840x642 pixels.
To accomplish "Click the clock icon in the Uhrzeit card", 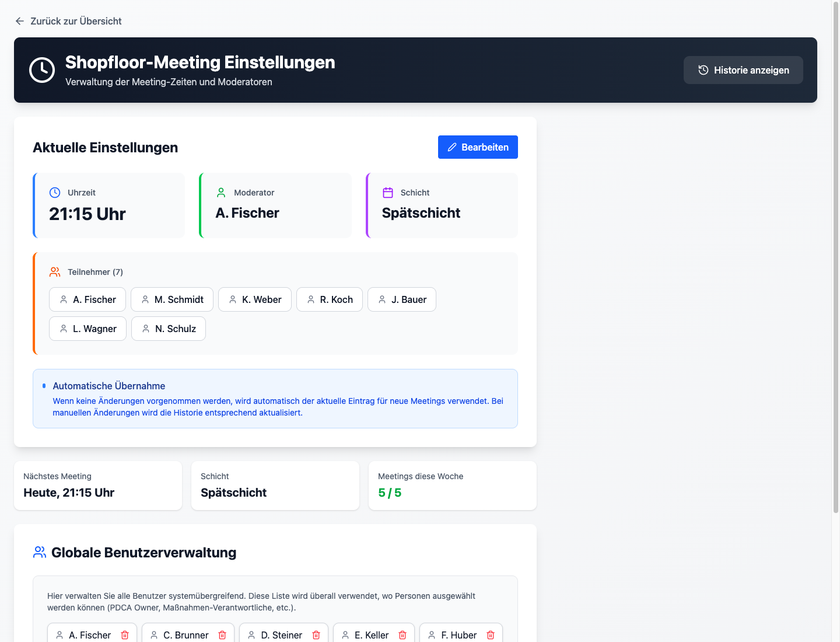I will (54, 192).
